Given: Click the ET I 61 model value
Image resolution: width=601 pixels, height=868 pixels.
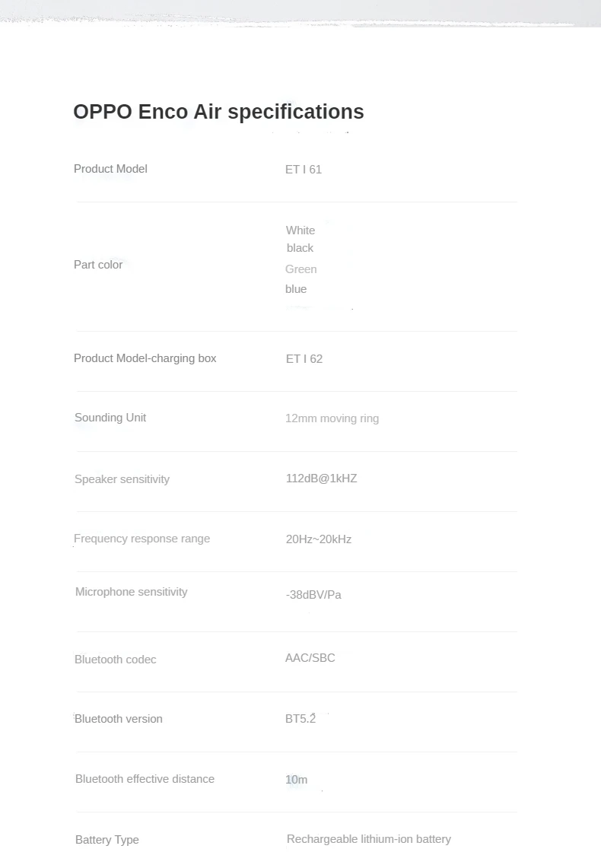Looking at the screenshot, I should tap(304, 170).
